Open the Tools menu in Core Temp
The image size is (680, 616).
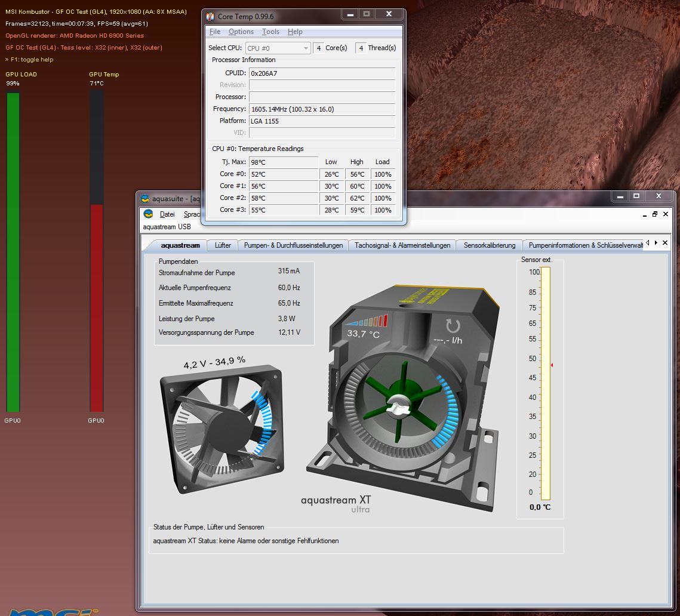pyautogui.click(x=270, y=32)
